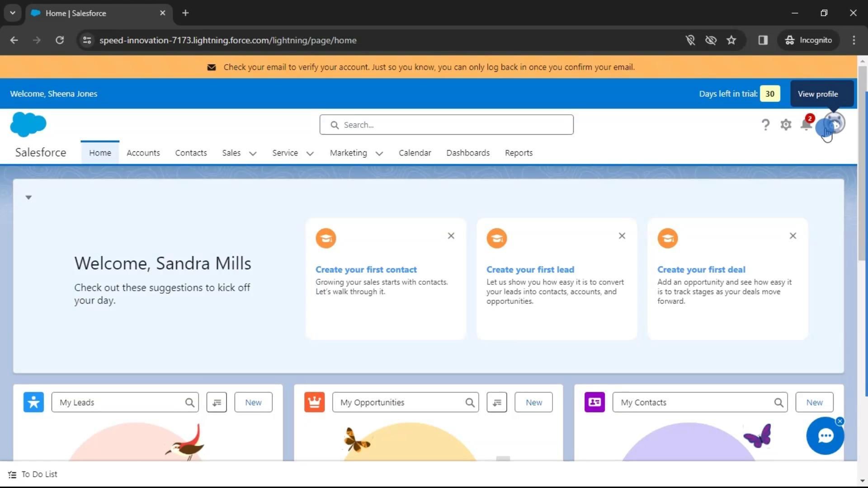The width and height of the screenshot is (868, 488).
Task: Click the My Leads star icon
Action: [33, 402]
